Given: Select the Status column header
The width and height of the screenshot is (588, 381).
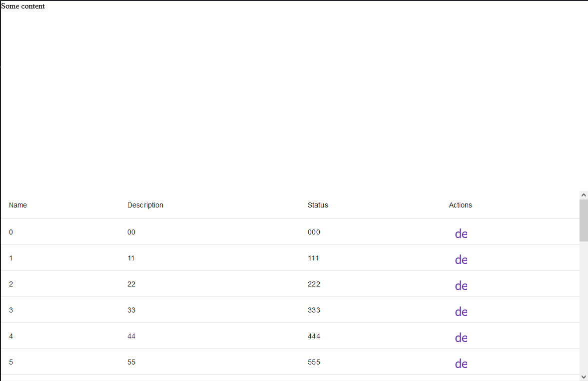Looking at the screenshot, I should click(x=318, y=205).
